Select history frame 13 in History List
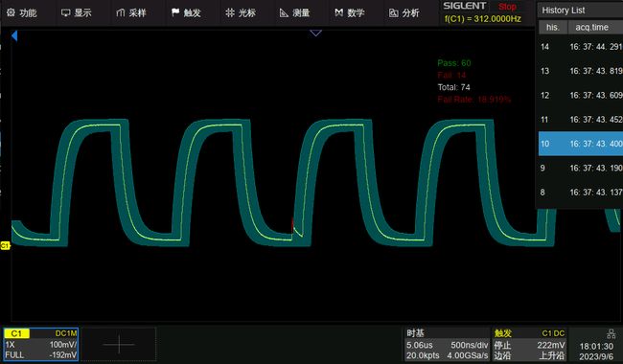The width and height of the screenshot is (623, 364). pos(581,71)
